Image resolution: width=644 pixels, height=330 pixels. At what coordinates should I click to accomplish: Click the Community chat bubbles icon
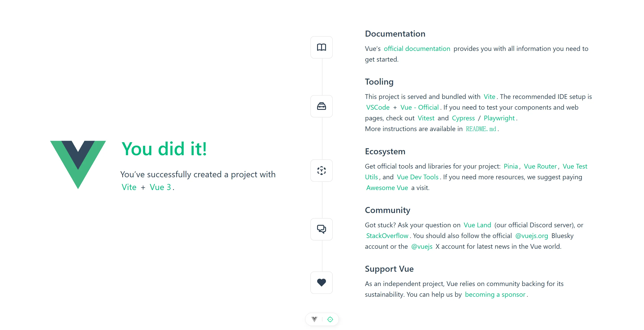click(321, 229)
